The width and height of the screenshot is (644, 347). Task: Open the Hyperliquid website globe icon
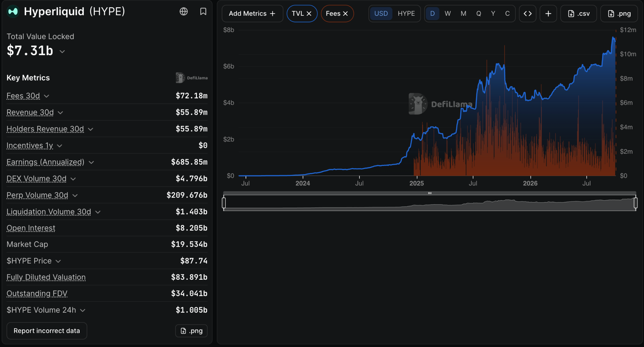pos(184,12)
